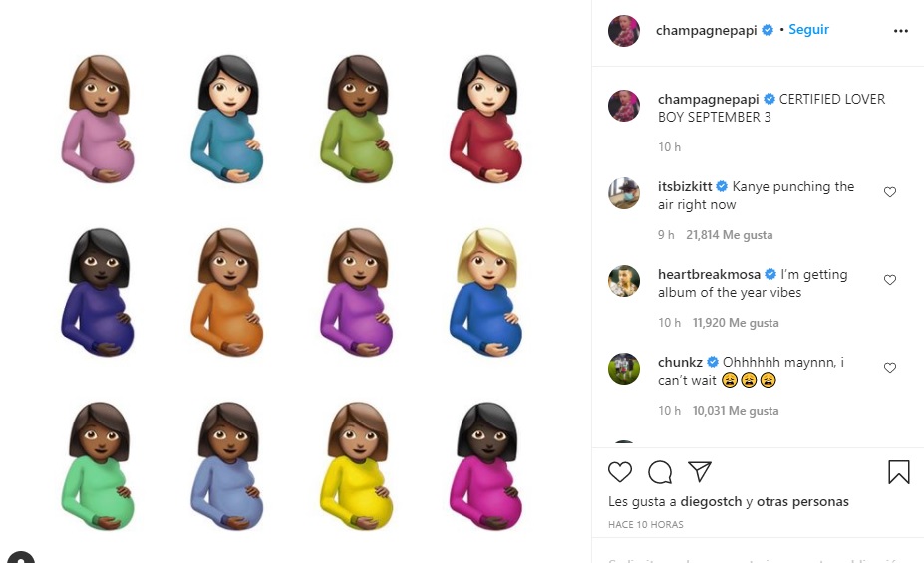Open heartbreakmosa's profile avatar
Screen dimensions: 924x563
click(623, 281)
